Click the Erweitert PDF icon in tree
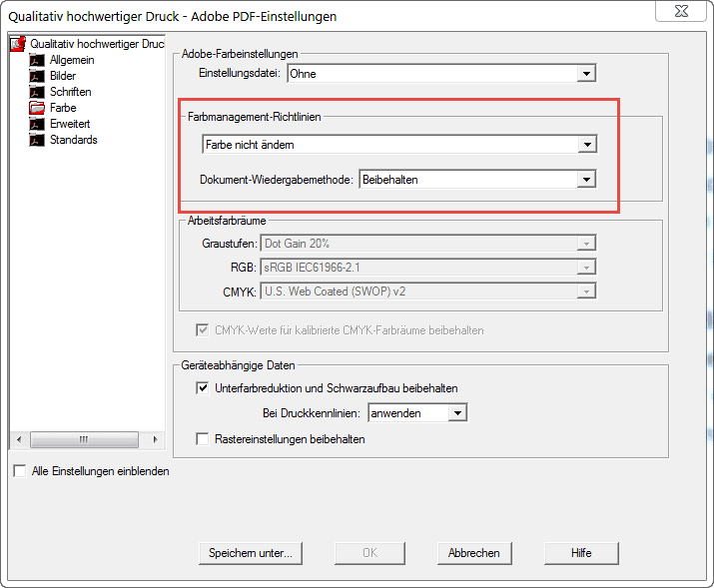714x588 pixels. (37, 124)
